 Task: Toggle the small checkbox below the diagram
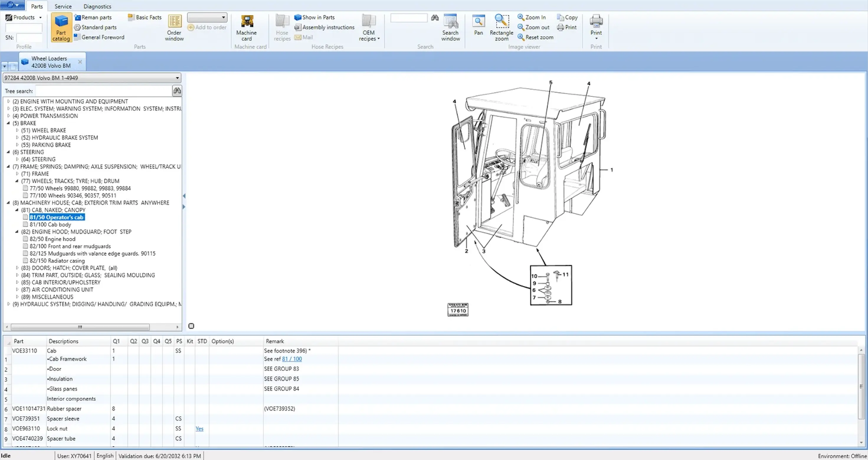coord(191,326)
